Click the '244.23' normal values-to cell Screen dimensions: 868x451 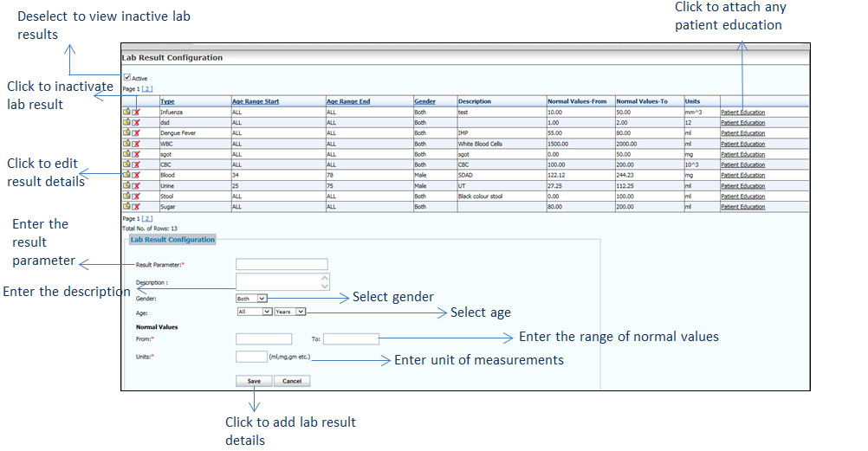625,176
